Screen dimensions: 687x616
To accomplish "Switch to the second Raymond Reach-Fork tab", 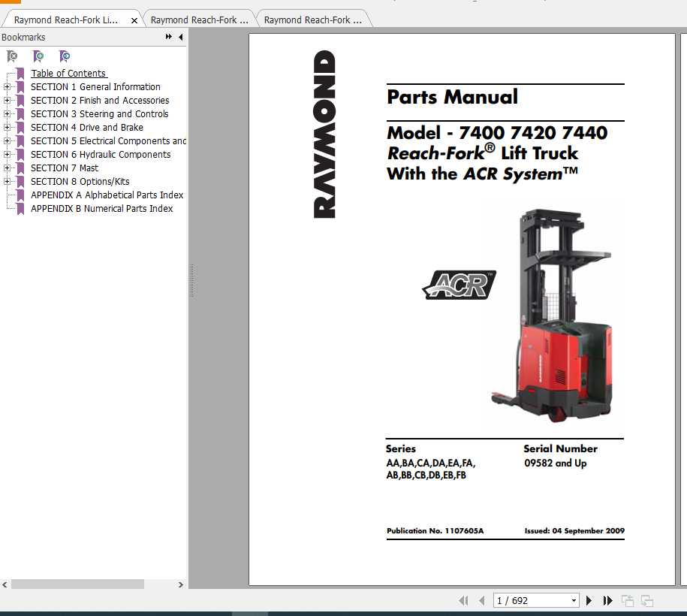I will 200,20.
